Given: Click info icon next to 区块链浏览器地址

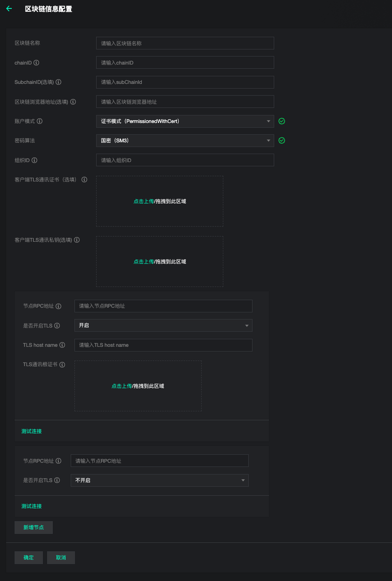Looking at the screenshot, I should (73, 102).
